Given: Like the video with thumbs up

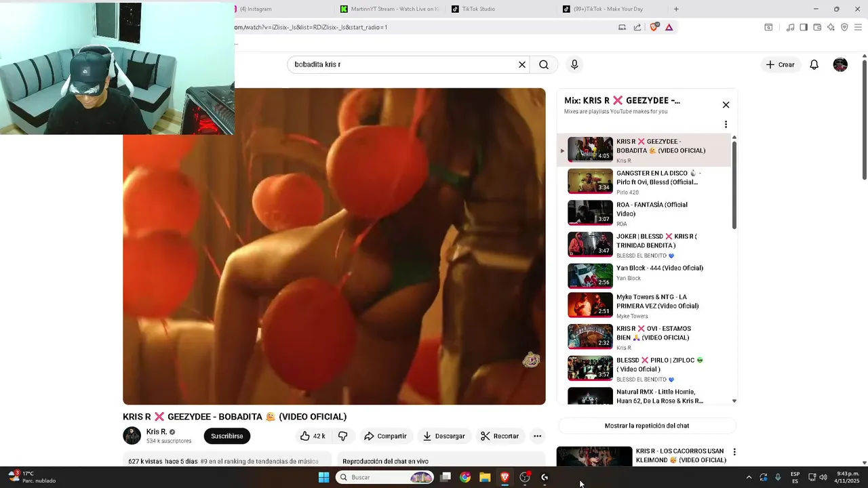Looking at the screenshot, I should [313, 436].
